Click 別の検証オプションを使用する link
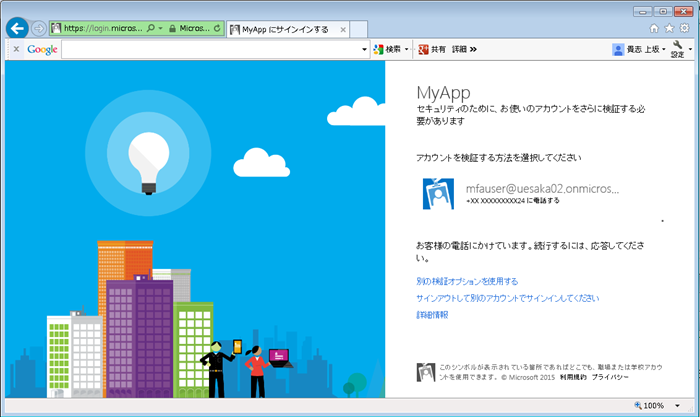The image size is (700, 417). 467,281
